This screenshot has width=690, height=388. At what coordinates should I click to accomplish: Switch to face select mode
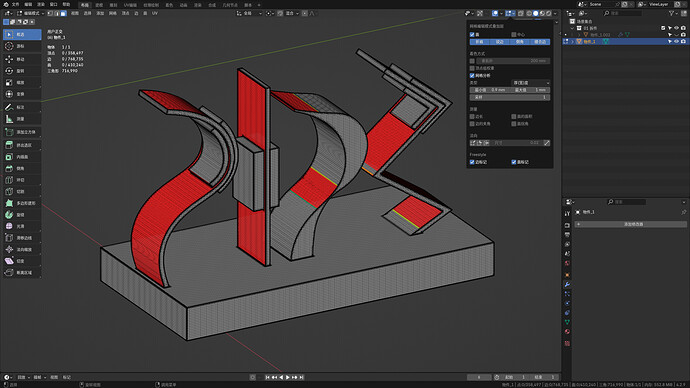[x=63, y=14]
